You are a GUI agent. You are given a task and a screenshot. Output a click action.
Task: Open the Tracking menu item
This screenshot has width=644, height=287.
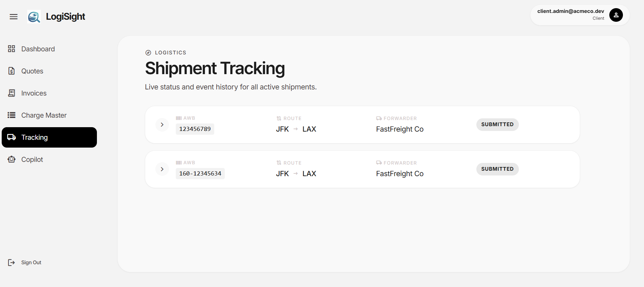click(x=49, y=137)
